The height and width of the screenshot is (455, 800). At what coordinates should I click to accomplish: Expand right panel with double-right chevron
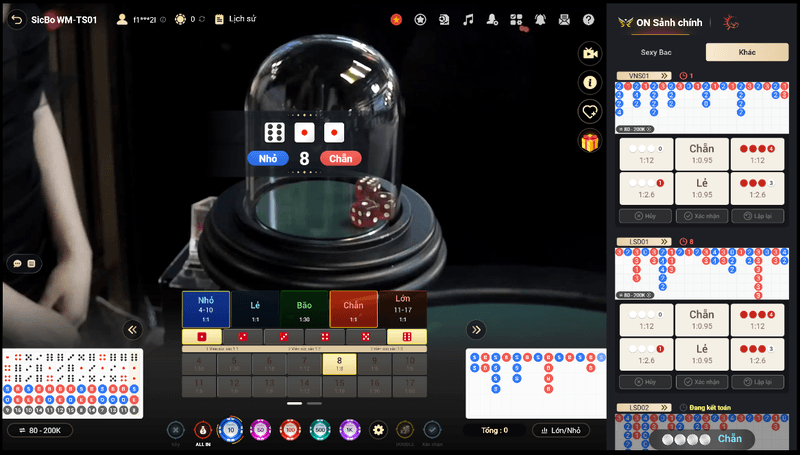(476, 330)
